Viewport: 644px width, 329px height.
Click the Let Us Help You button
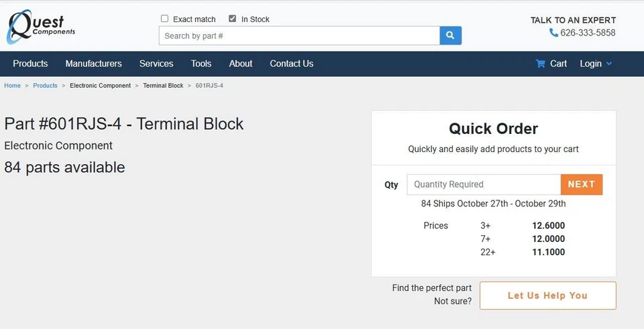(547, 295)
